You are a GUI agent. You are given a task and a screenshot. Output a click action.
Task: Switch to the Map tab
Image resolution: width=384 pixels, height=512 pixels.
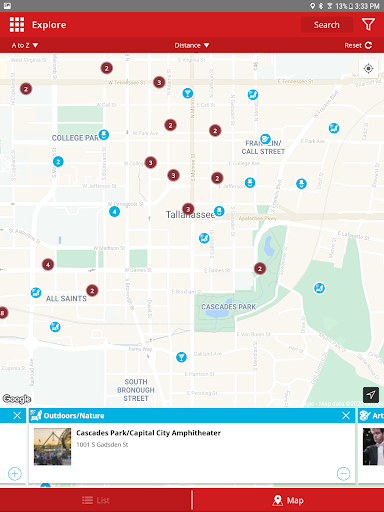click(288, 500)
